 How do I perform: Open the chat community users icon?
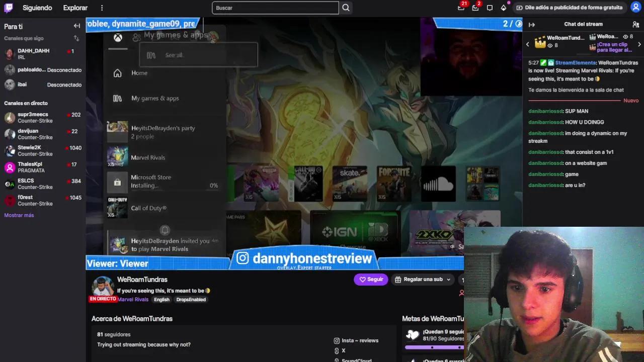[x=635, y=24]
